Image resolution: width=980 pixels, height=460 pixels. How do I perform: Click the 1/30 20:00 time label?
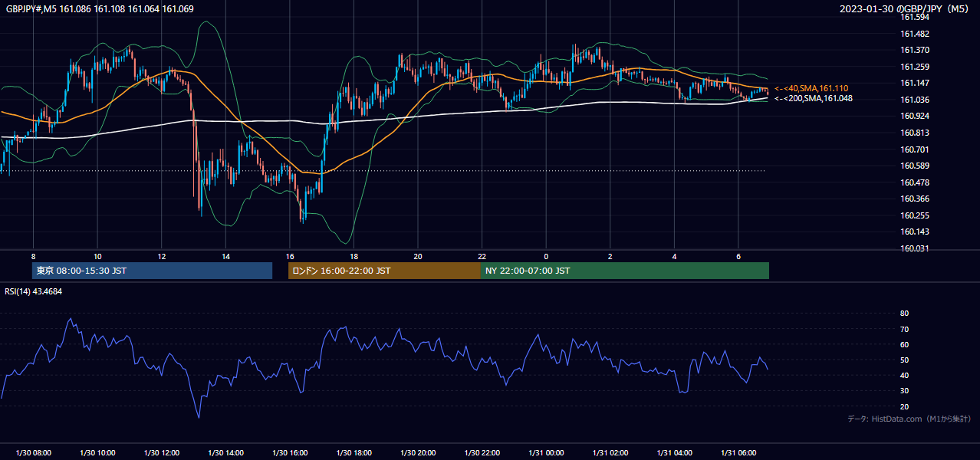point(417,453)
